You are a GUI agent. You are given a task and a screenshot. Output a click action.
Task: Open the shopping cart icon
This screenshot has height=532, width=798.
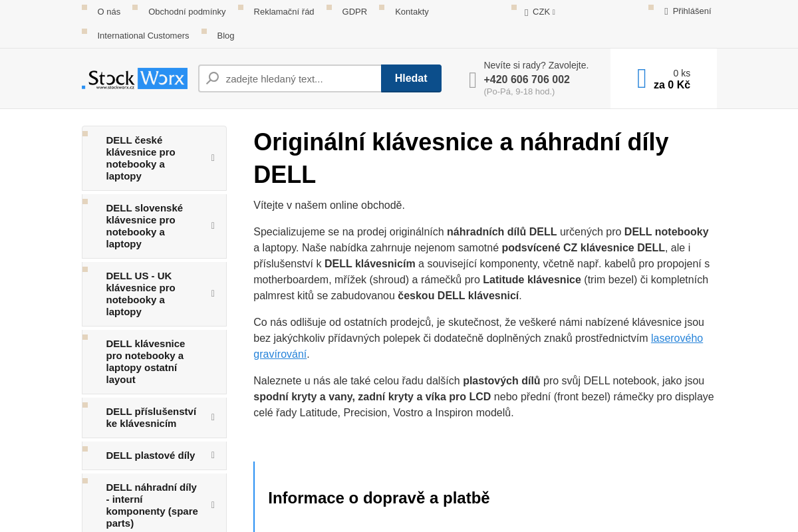point(642,78)
